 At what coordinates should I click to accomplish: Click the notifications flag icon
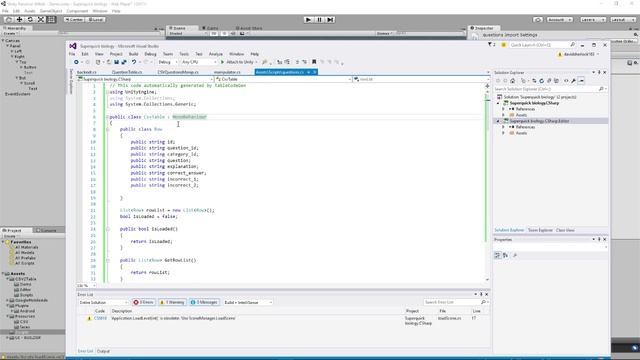point(491,45)
